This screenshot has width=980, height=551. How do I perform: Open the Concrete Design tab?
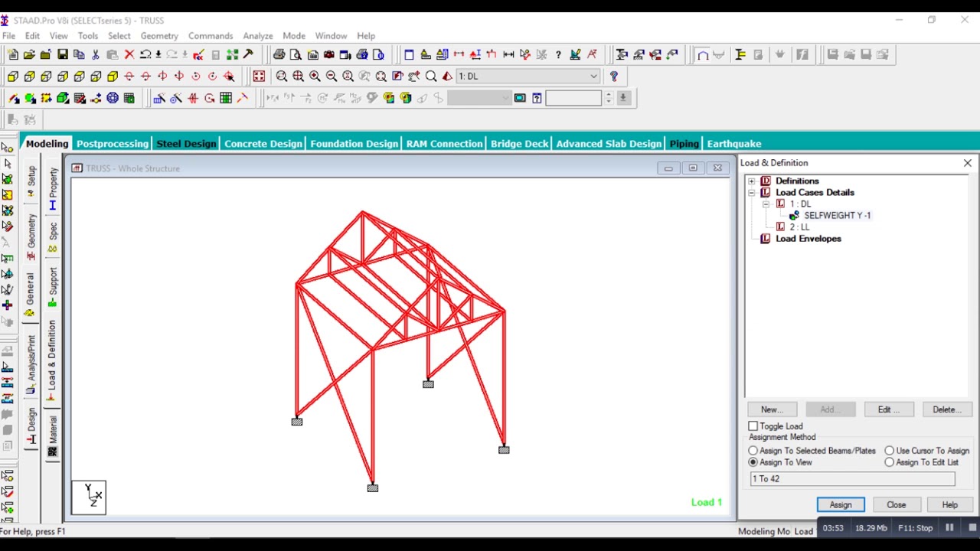263,144
